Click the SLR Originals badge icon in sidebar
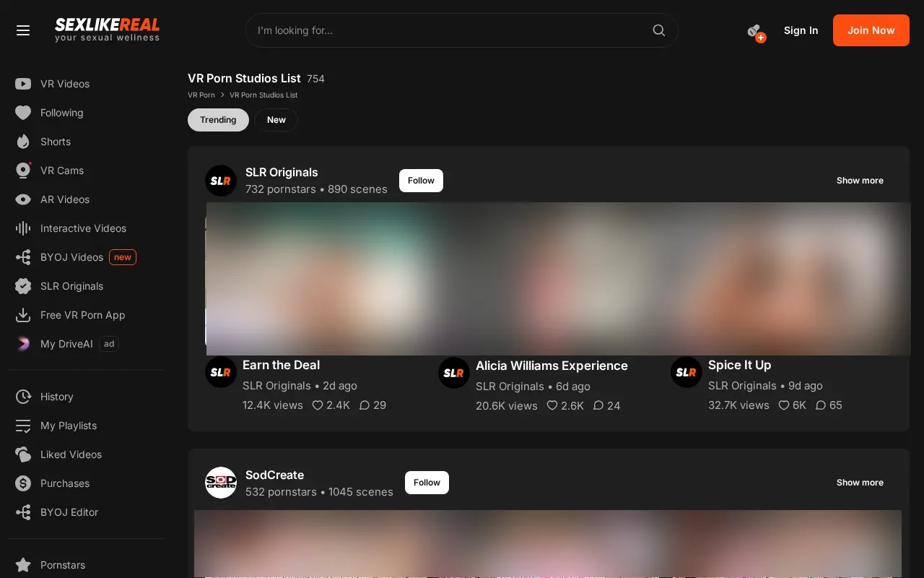The height and width of the screenshot is (578, 924). (23, 286)
